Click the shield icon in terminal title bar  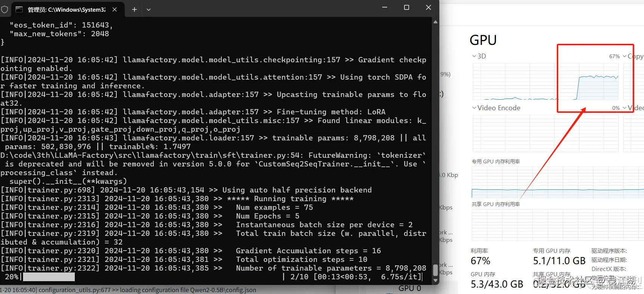click(x=5, y=9)
